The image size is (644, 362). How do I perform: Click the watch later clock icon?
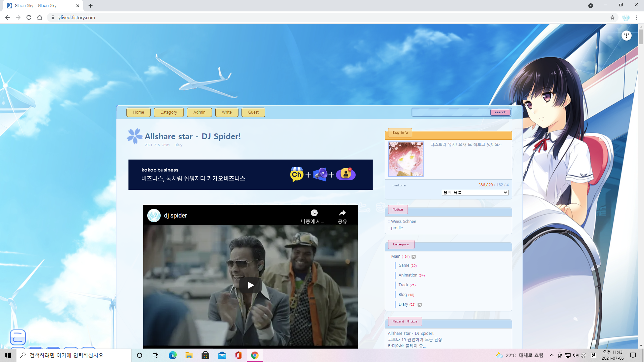314,213
